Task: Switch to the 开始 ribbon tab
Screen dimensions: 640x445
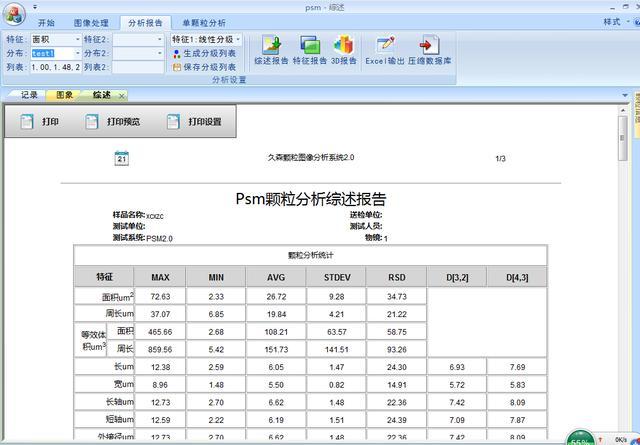Action: pyautogui.click(x=47, y=23)
